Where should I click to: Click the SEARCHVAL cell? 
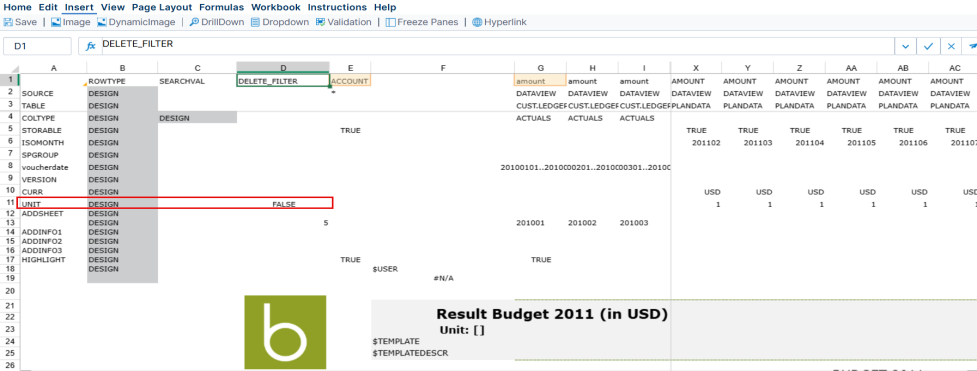coord(197,81)
